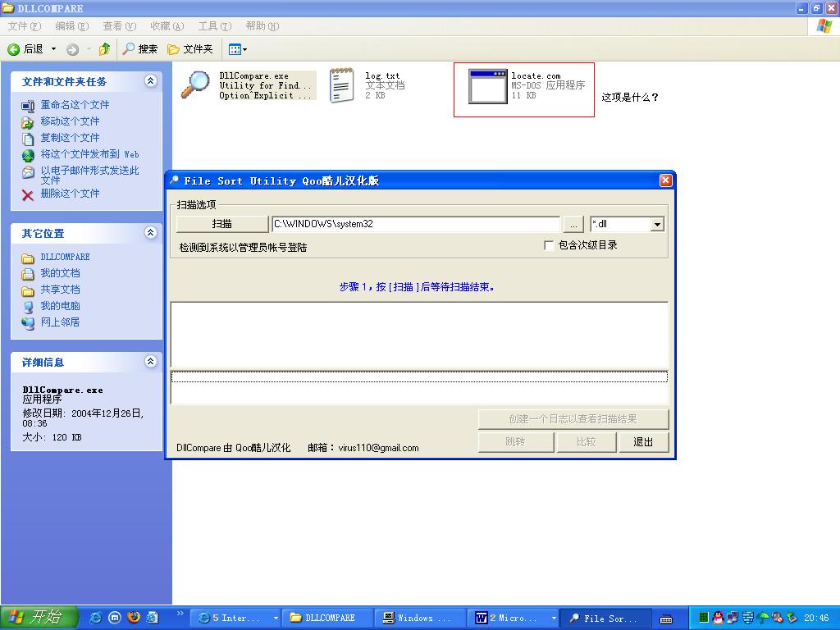This screenshot has width=840, height=630.
Task: Click 将这个文件发布到 Web link
Action: click(90, 155)
